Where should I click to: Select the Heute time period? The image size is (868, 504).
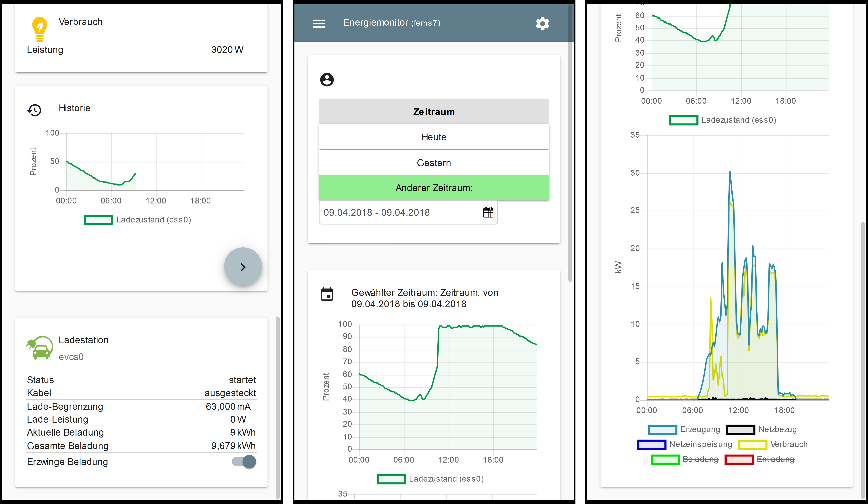click(434, 137)
